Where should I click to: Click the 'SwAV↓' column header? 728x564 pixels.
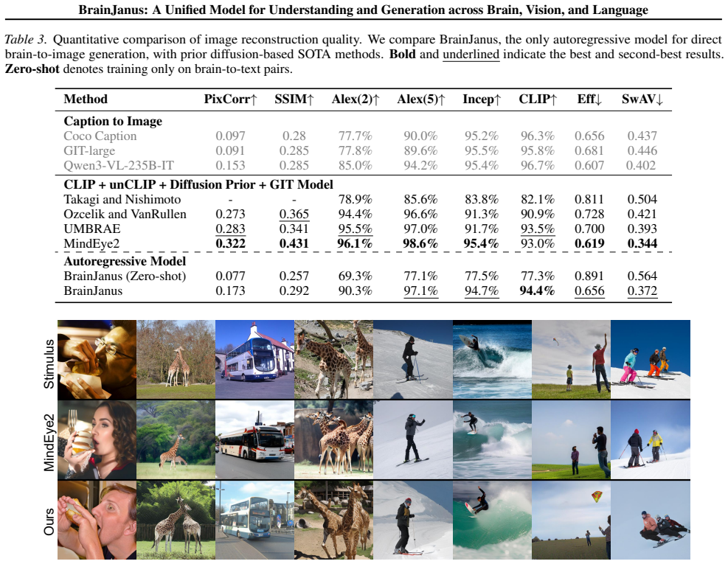[642, 99]
